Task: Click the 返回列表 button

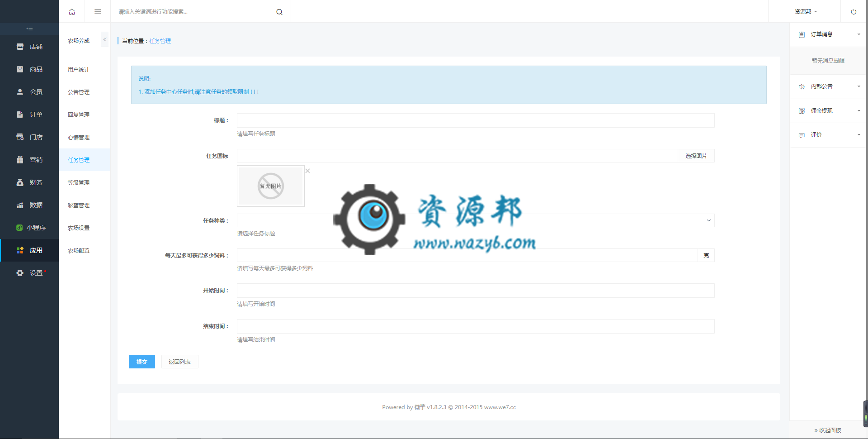Action: [x=180, y=362]
